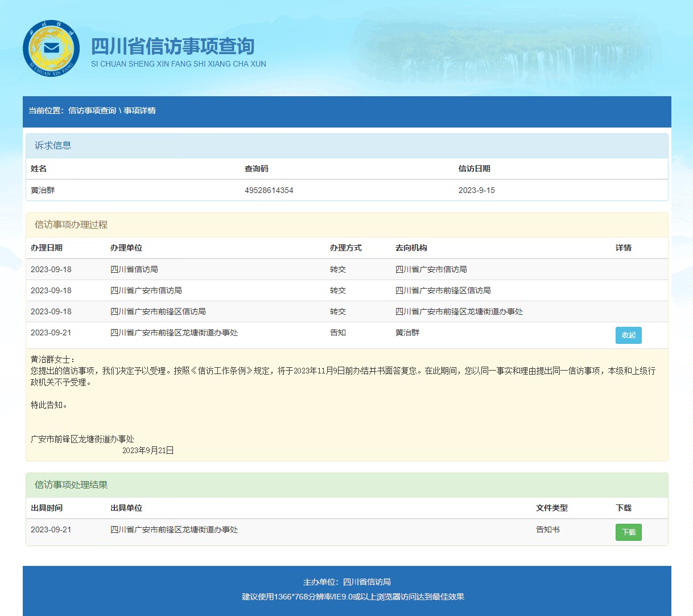Select the 信访事项处理结果 panel header

click(x=71, y=485)
